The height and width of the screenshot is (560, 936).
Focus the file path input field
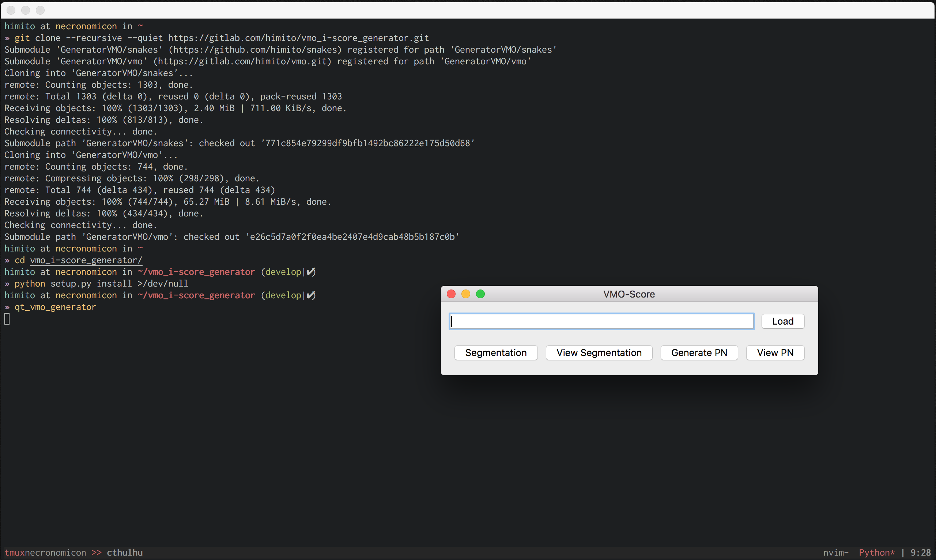(x=601, y=321)
